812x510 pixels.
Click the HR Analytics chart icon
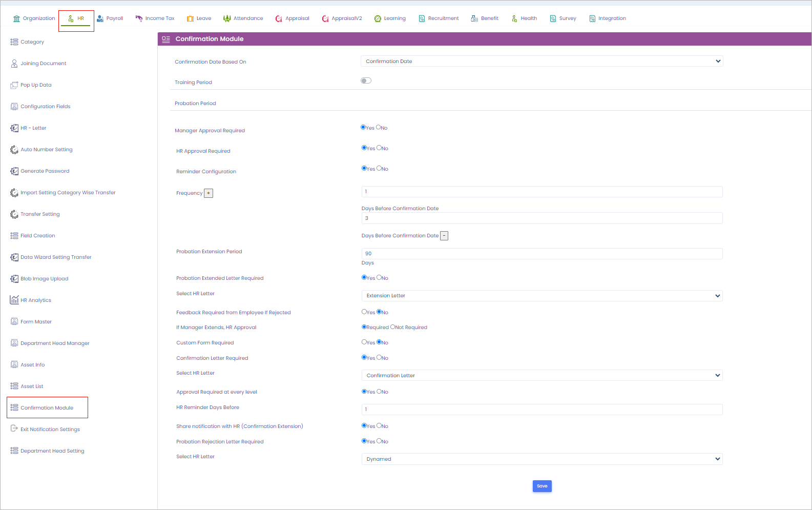click(x=14, y=300)
